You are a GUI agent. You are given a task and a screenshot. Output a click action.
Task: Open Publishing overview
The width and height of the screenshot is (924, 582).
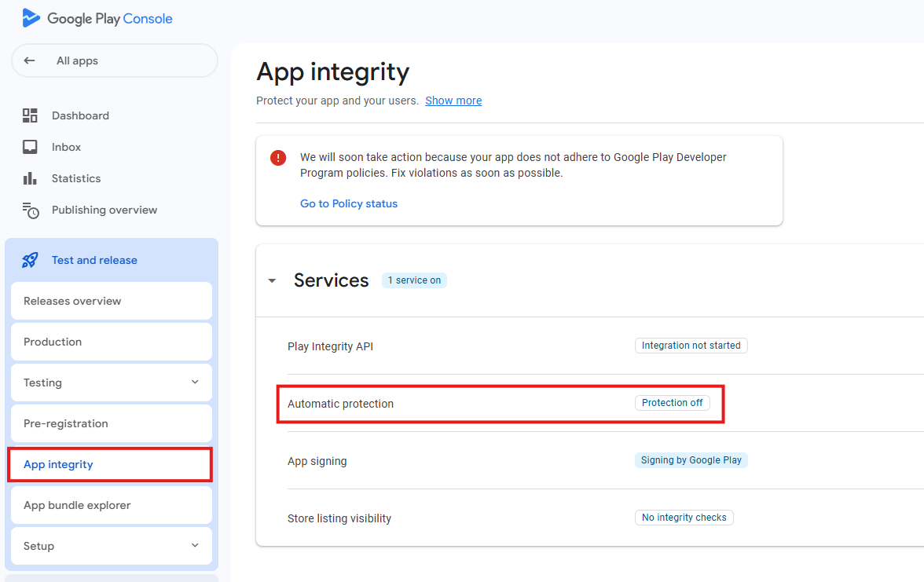(x=104, y=210)
